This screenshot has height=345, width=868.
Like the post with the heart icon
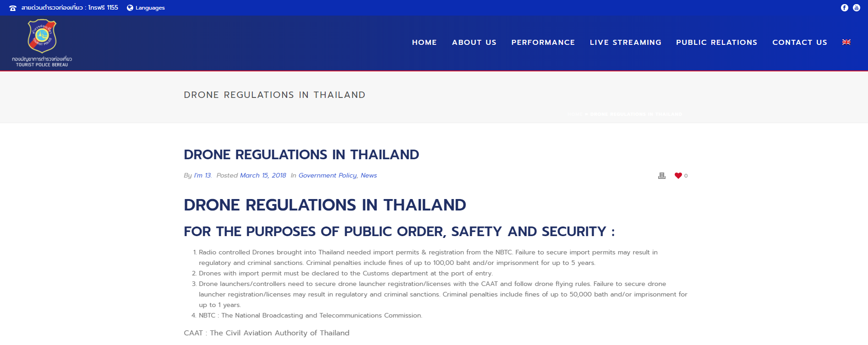678,176
